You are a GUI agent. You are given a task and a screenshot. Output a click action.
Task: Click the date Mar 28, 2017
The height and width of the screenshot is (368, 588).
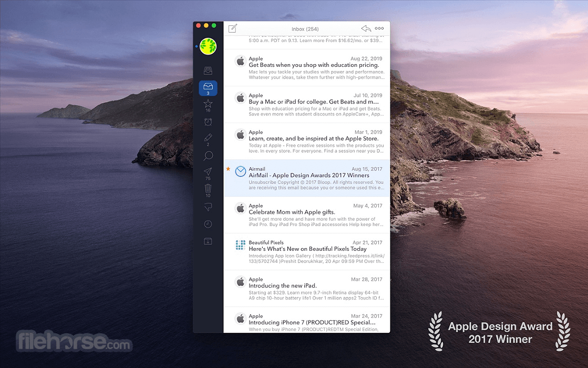tap(366, 279)
